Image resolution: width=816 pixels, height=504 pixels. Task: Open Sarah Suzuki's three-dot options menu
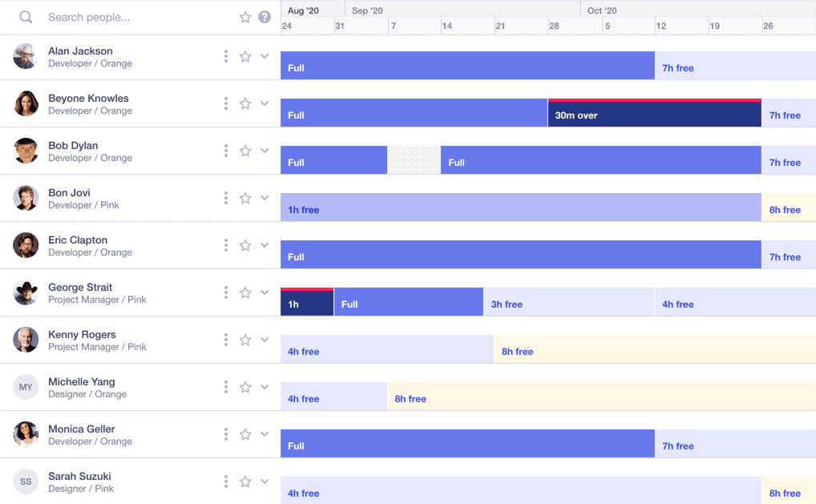coord(226,482)
